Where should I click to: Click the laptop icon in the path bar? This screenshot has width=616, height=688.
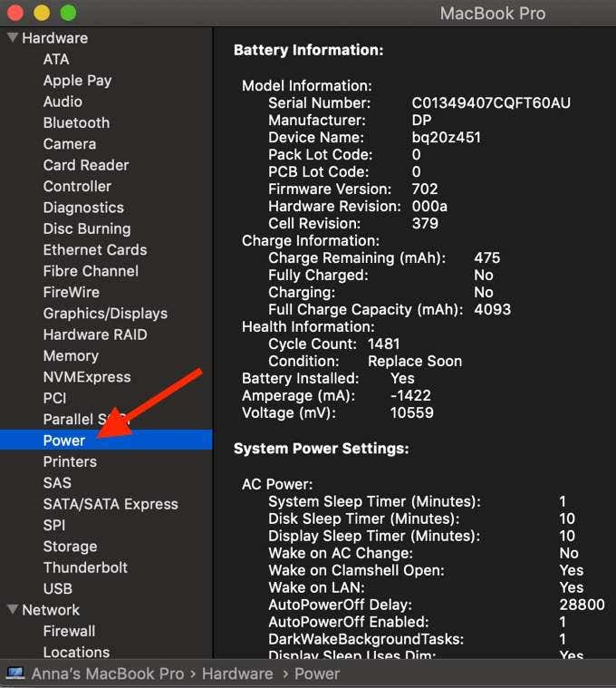coord(15,673)
